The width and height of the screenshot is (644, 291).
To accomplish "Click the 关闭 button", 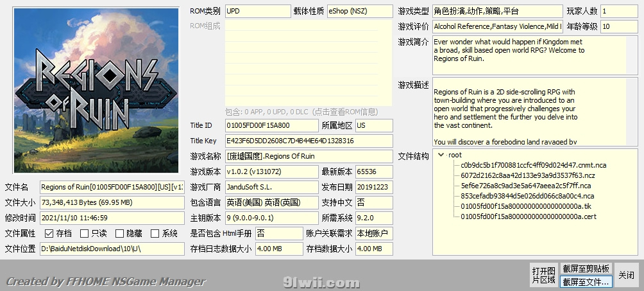I will [x=626, y=275].
